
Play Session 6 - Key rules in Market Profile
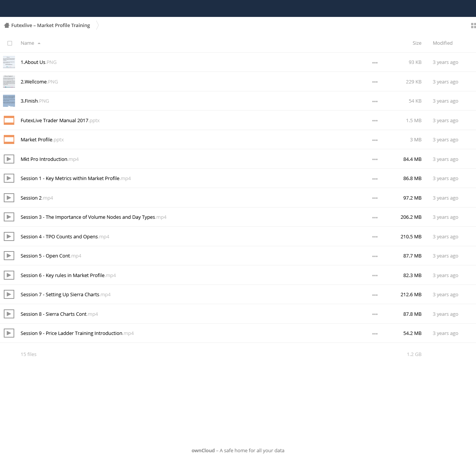click(x=68, y=275)
